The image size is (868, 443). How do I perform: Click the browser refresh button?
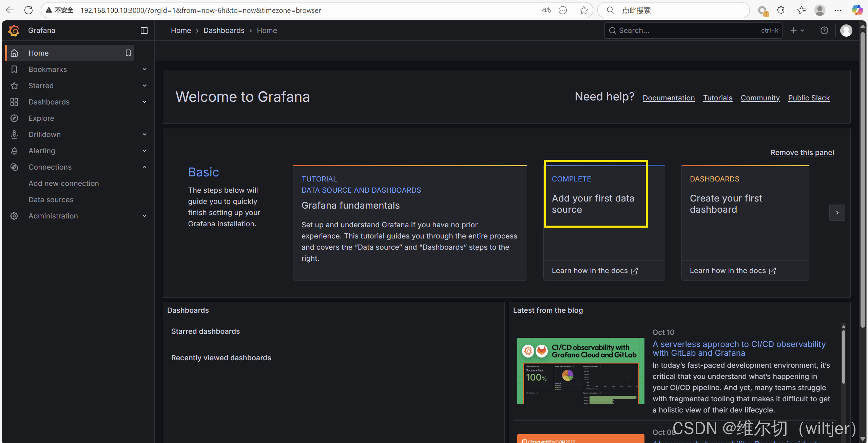coord(28,10)
